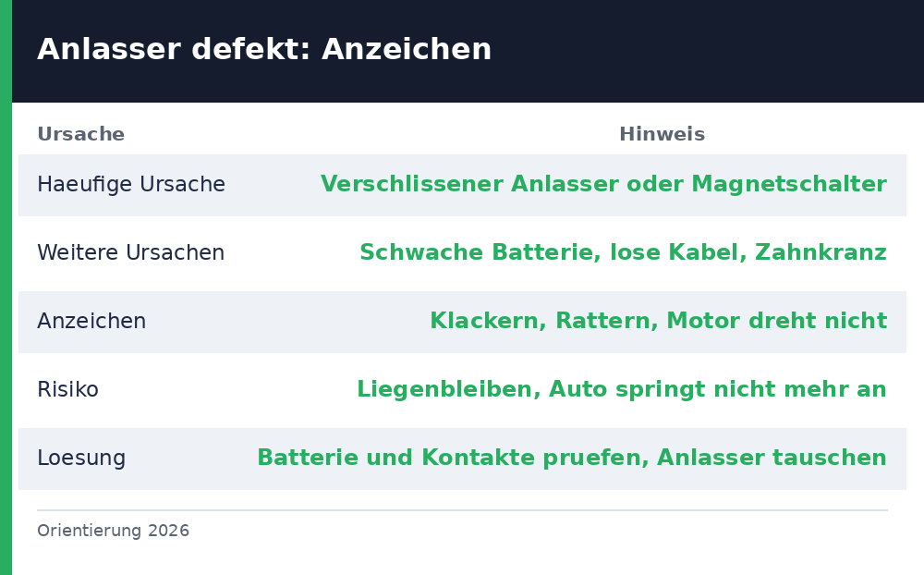Select 'Klackern, Rattern, Motor dreht nicht' text

[x=658, y=321]
